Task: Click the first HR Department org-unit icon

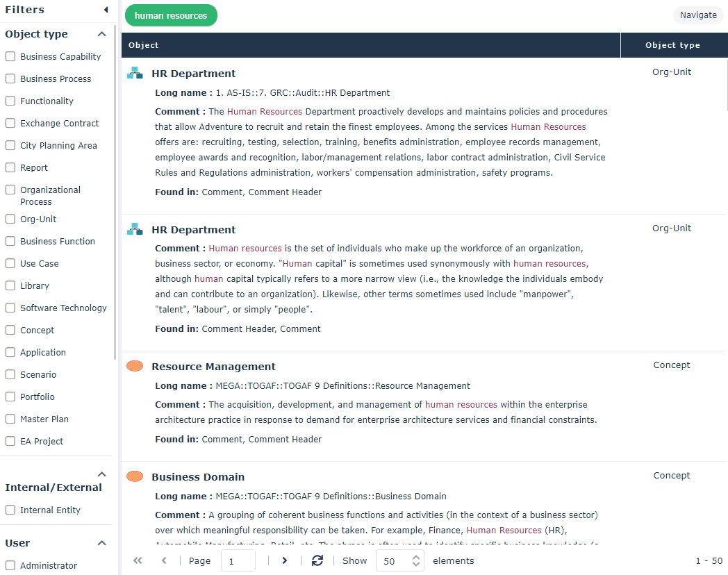Action: pyautogui.click(x=135, y=73)
